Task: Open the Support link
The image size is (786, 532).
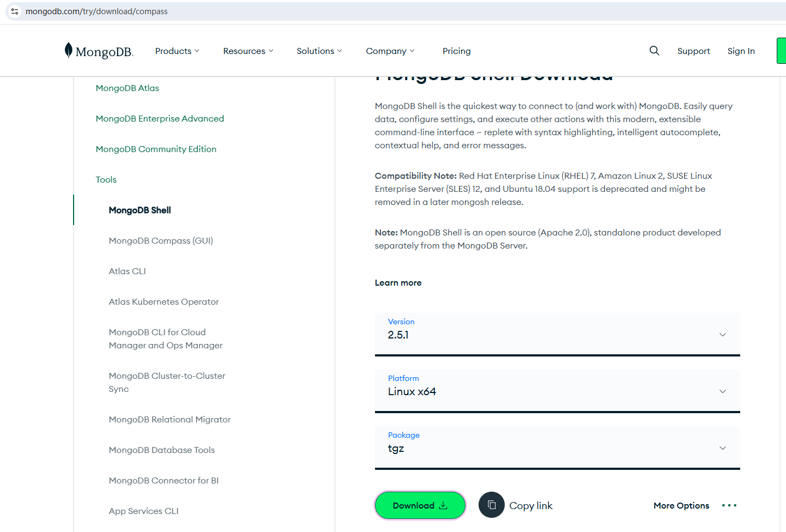Action: (693, 51)
